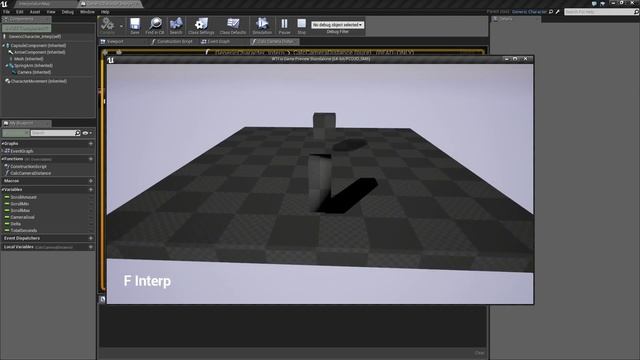Select the My Blueprint panel tab

(26, 123)
